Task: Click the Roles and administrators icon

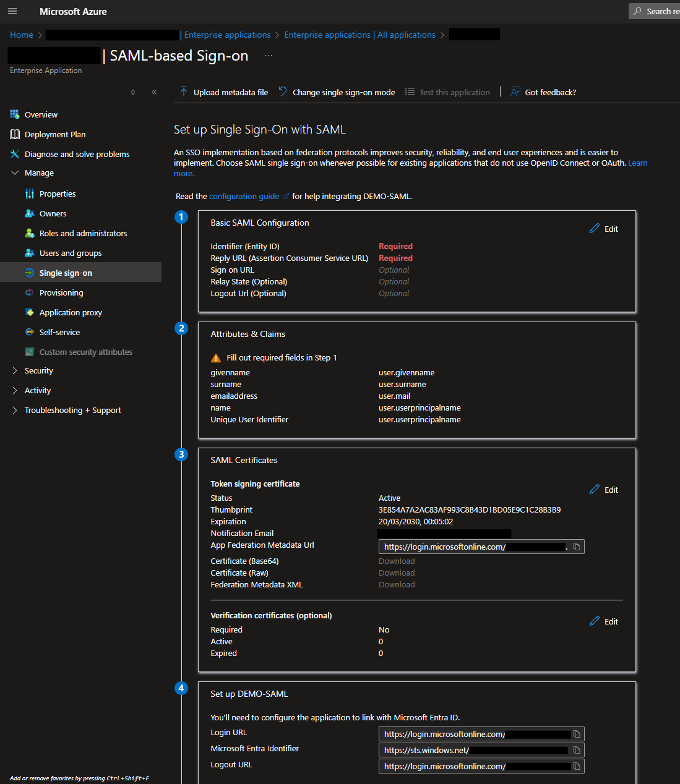Action: tap(30, 233)
